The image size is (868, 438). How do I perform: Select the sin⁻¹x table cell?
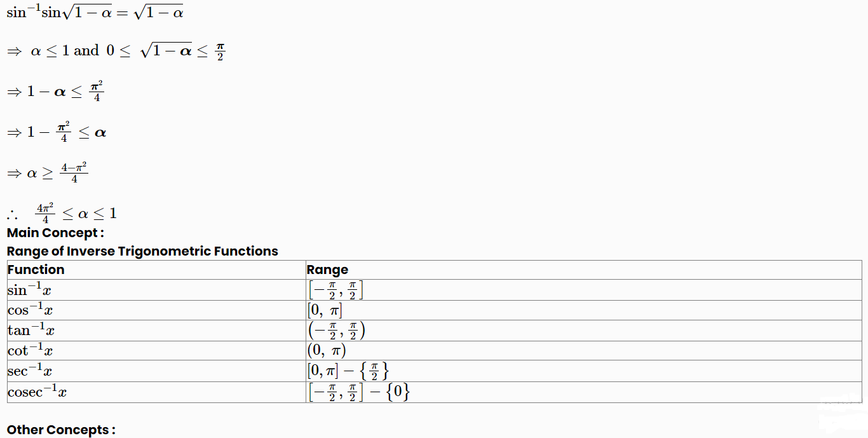click(x=156, y=290)
